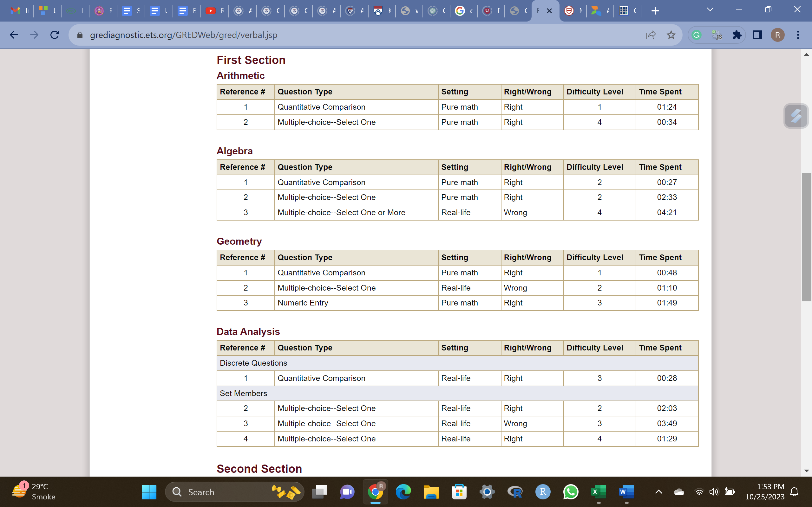This screenshot has height=507, width=812.
Task: Open the Chrome profile avatar R
Action: pyautogui.click(x=777, y=35)
